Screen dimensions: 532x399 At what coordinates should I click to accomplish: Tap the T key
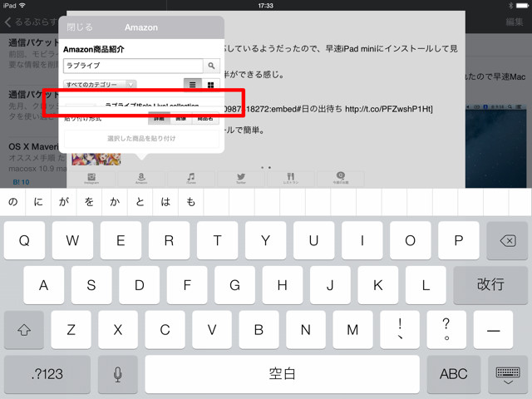pos(218,240)
